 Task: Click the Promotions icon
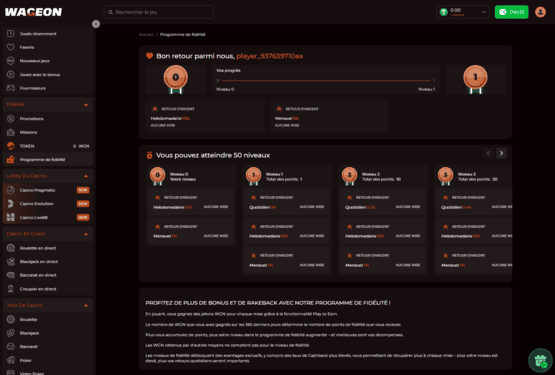click(x=11, y=119)
